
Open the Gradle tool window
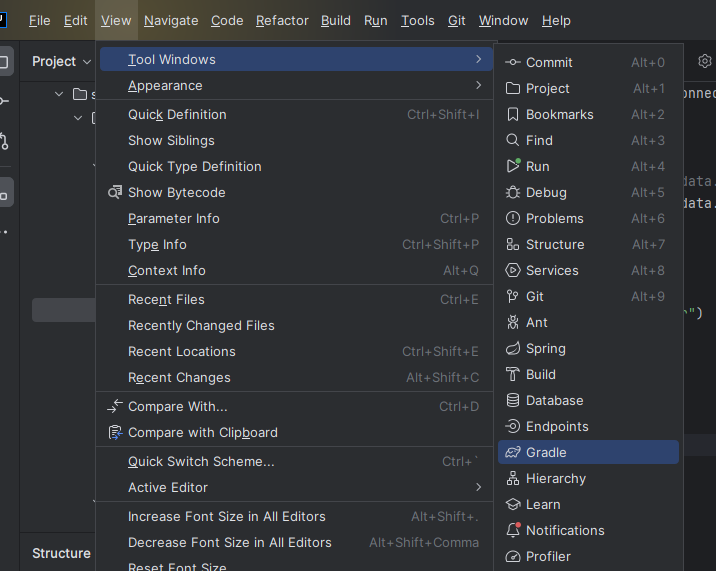pos(588,452)
